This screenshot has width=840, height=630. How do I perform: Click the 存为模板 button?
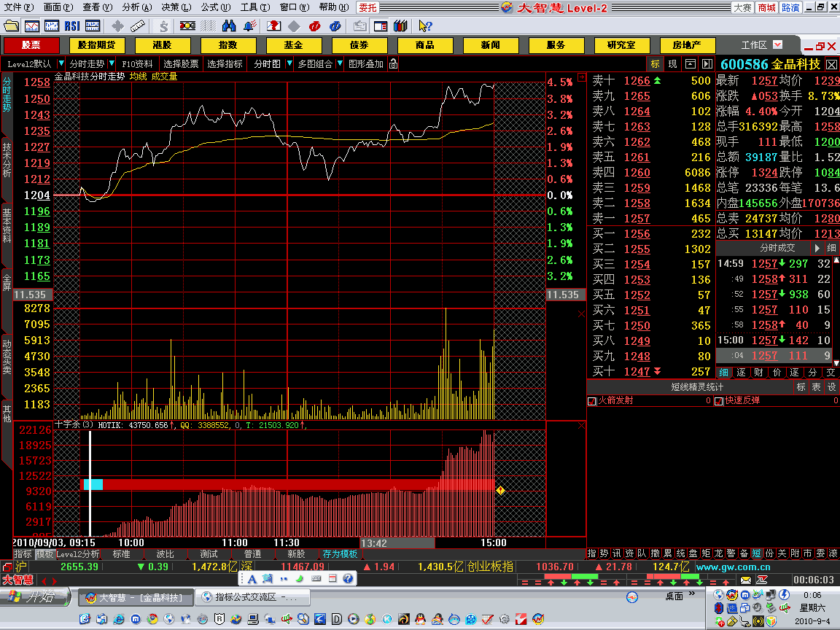tap(340, 554)
